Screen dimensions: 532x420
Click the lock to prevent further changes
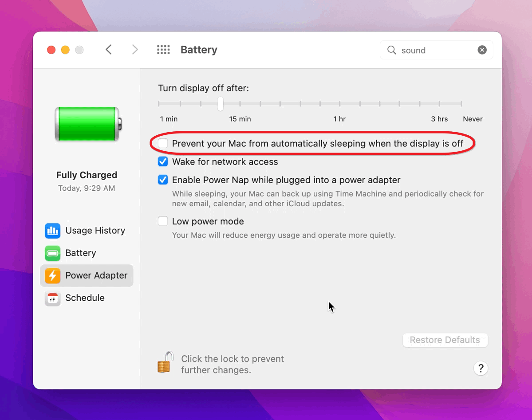[x=165, y=361]
